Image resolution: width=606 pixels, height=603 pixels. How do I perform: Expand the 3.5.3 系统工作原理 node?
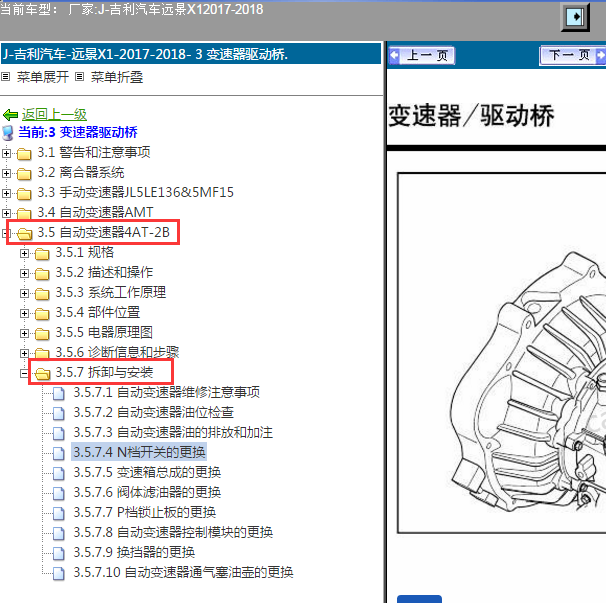(24, 293)
